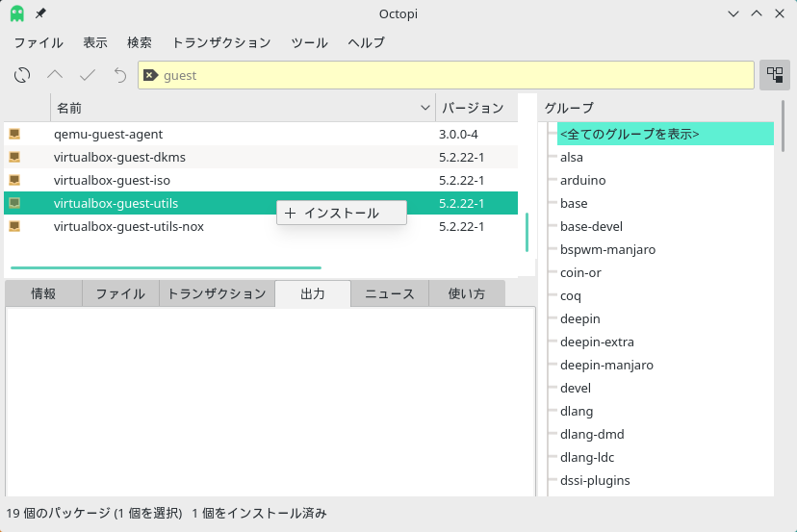Switch to the 使い方 tab

pyautogui.click(x=467, y=293)
